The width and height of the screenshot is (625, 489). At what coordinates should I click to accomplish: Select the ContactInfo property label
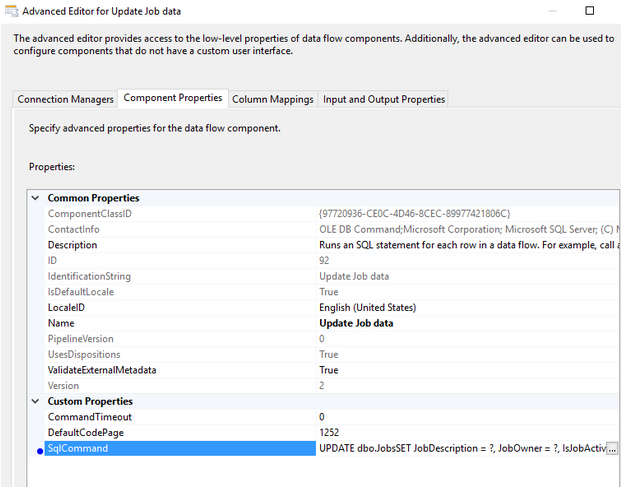73,229
